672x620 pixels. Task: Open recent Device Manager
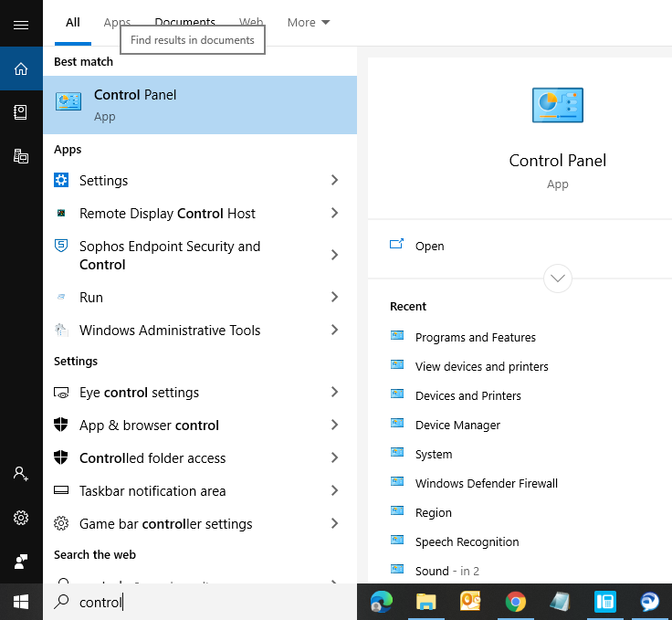pos(457,425)
